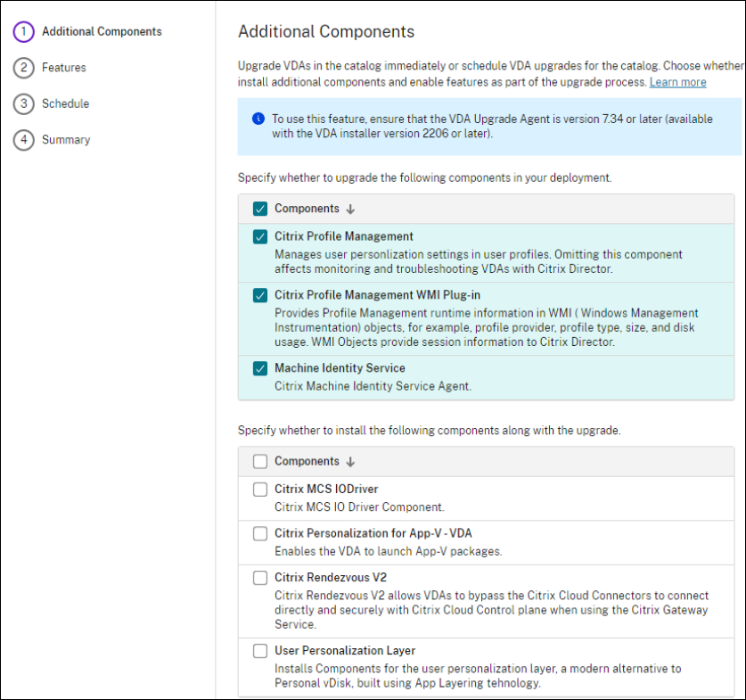Screen dimensions: 746x700
Task: Check User Personalization Layer
Action: point(260,651)
